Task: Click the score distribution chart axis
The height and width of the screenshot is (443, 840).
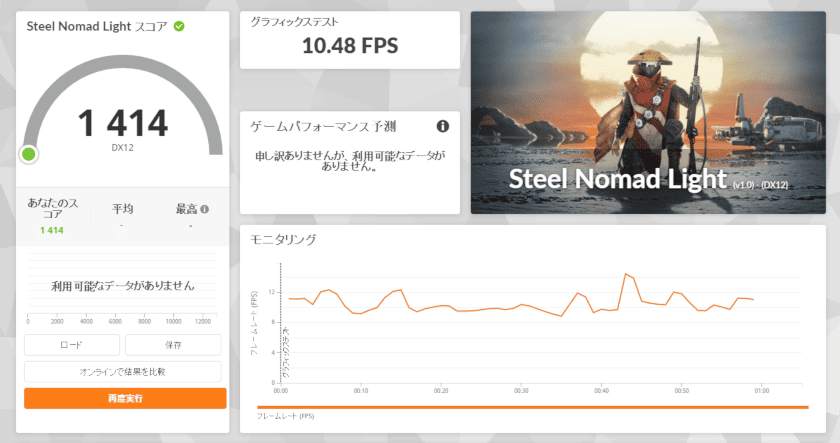Action: pos(120,321)
